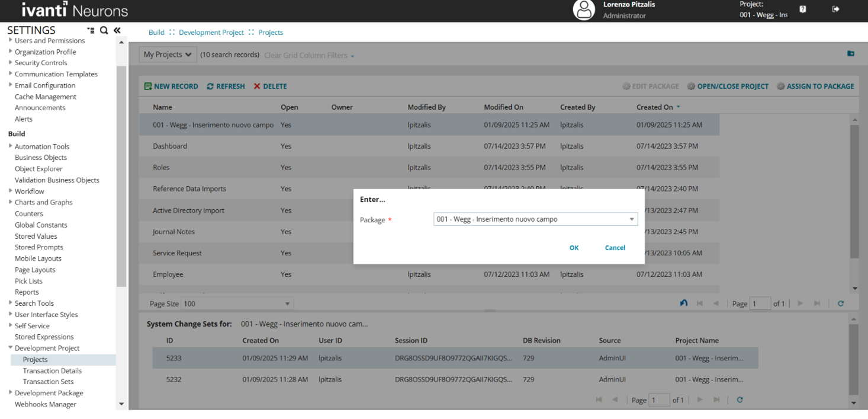Viewport: 868px width, 419px height.
Task: Go to the last page of the projects grid
Action: [817, 303]
